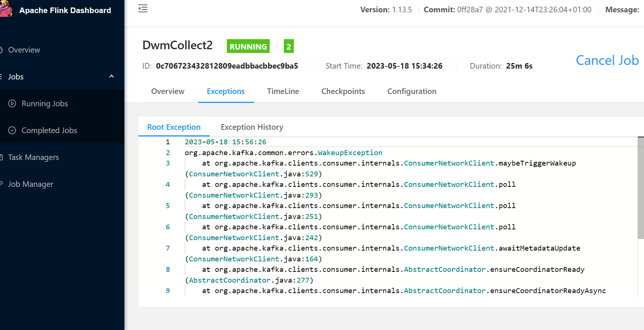Click the job name DwmCollect2
The height and width of the screenshot is (330, 644).
(x=177, y=45)
